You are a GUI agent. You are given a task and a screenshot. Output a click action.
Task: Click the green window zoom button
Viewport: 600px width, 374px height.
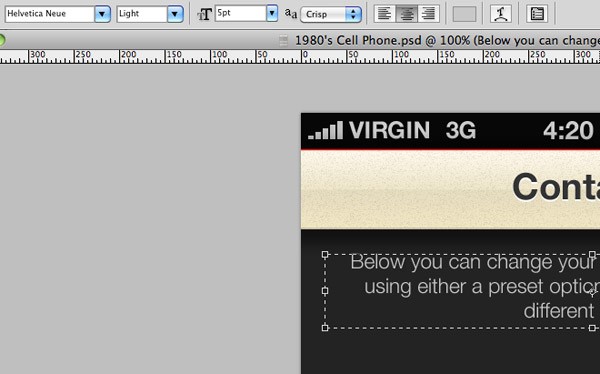click(x=2, y=40)
